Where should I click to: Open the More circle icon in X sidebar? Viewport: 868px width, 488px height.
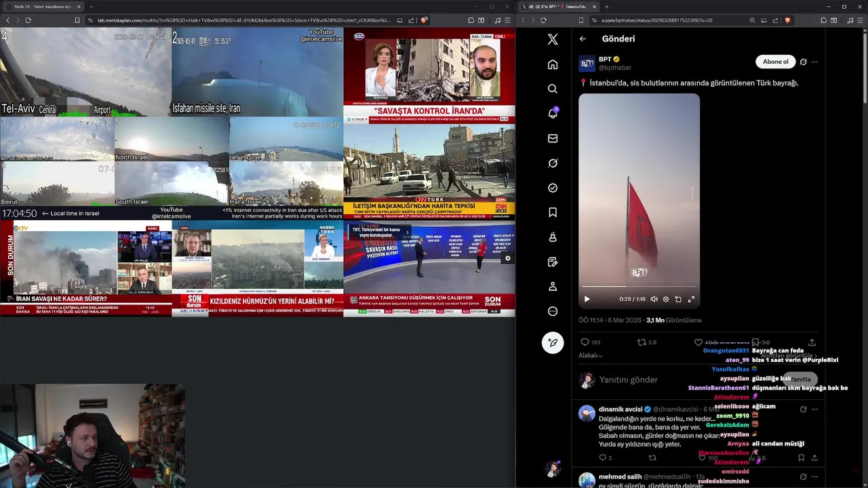click(x=553, y=311)
